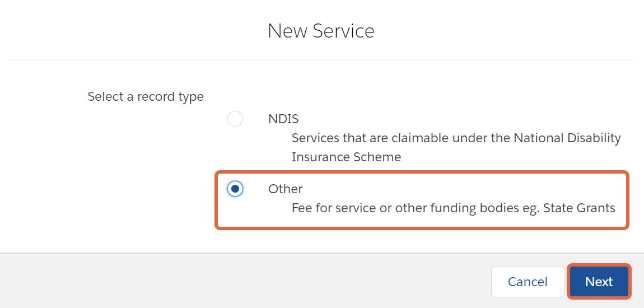This screenshot has width=644, height=308.
Task: Click 'Services that are claimable' description line
Action: (456, 138)
